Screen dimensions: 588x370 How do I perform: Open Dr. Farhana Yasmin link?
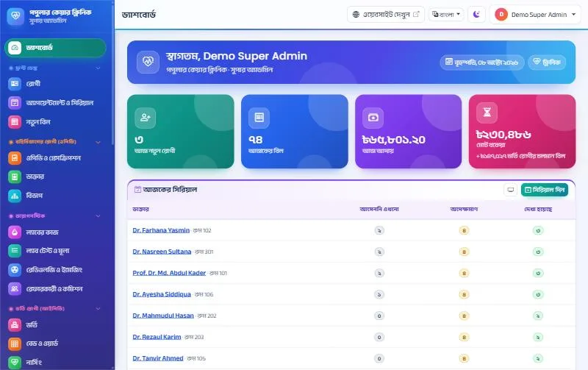tap(161, 230)
